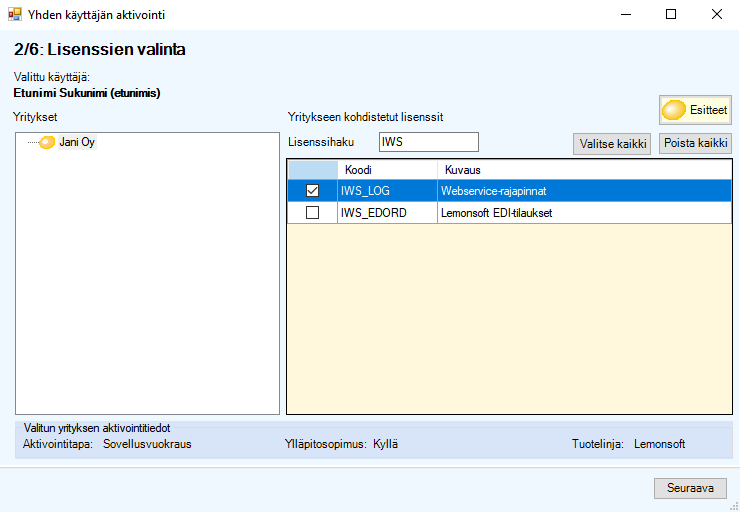Uncheck the IWS_LOG license checkbox
The height and width of the screenshot is (512, 740).
[x=312, y=191]
